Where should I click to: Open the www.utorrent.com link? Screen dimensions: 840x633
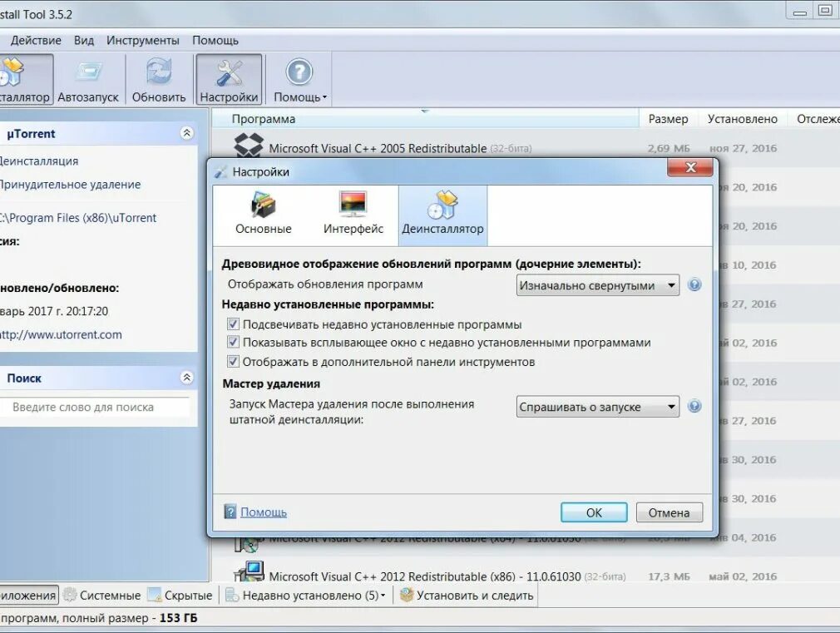[x=61, y=334]
